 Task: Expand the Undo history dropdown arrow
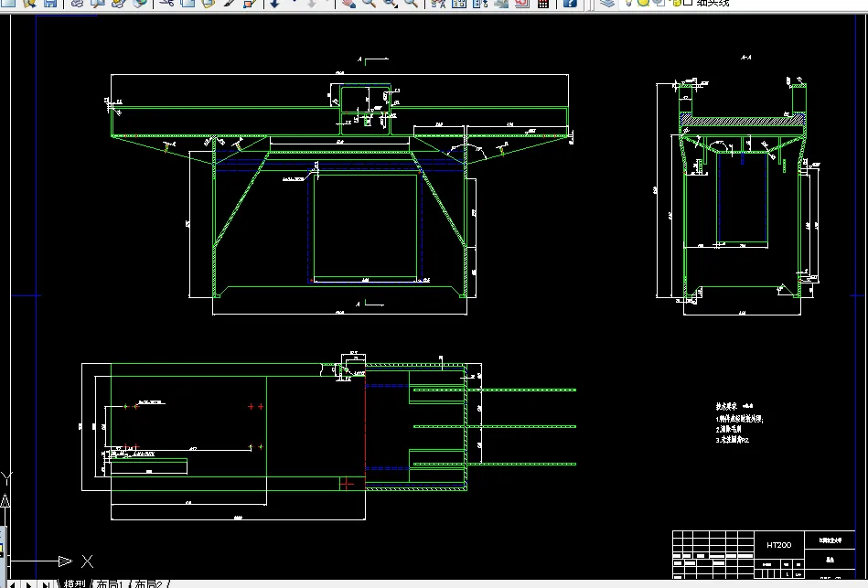[294, 2]
